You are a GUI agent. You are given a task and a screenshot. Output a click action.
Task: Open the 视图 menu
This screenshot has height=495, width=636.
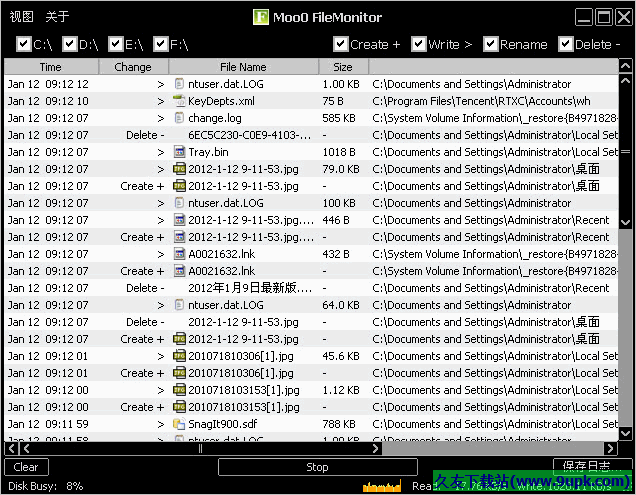[21, 17]
